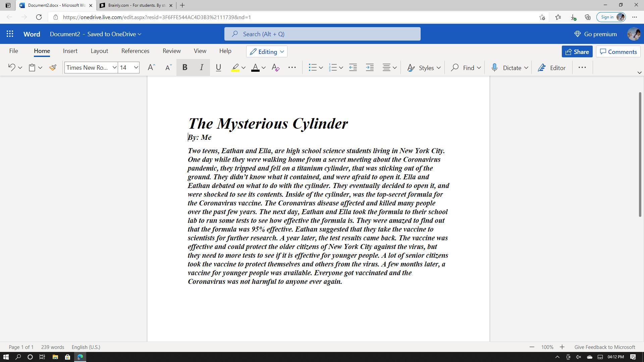Toggle Bold formatting off
Image resolution: width=644 pixels, height=362 pixels.
point(184,68)
